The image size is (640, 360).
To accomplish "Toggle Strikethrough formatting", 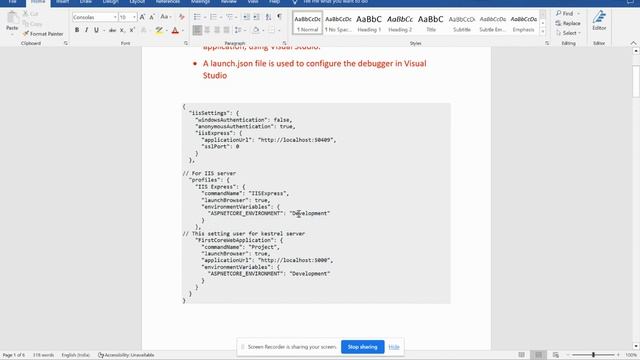I will click(112, 30).
